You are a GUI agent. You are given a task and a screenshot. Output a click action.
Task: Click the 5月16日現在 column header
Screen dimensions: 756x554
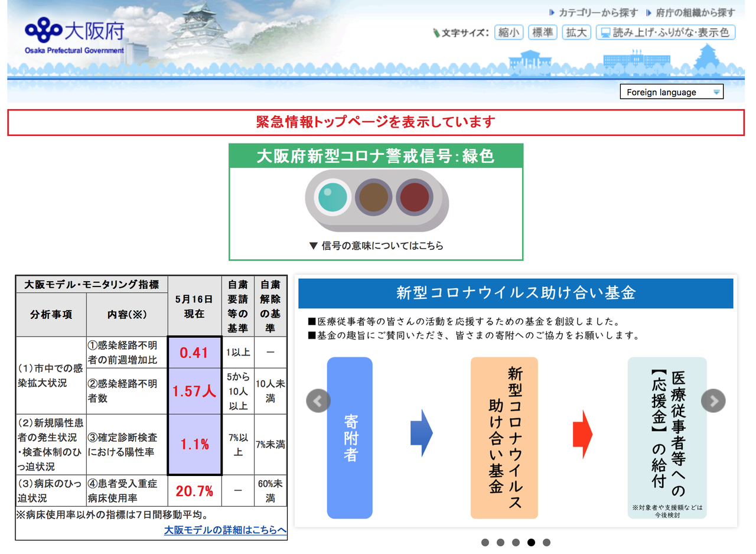click(x=194, y=307)
